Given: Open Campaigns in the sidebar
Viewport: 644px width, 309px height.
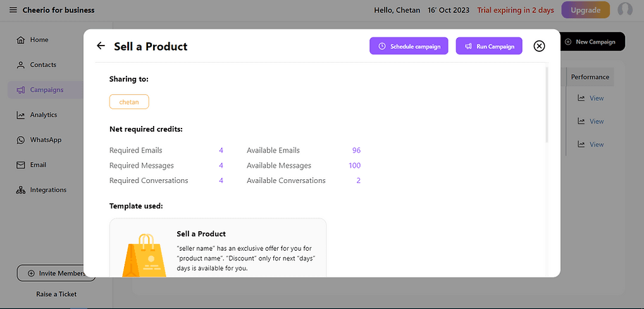Looking at the screenshot, I should (45, 89).
